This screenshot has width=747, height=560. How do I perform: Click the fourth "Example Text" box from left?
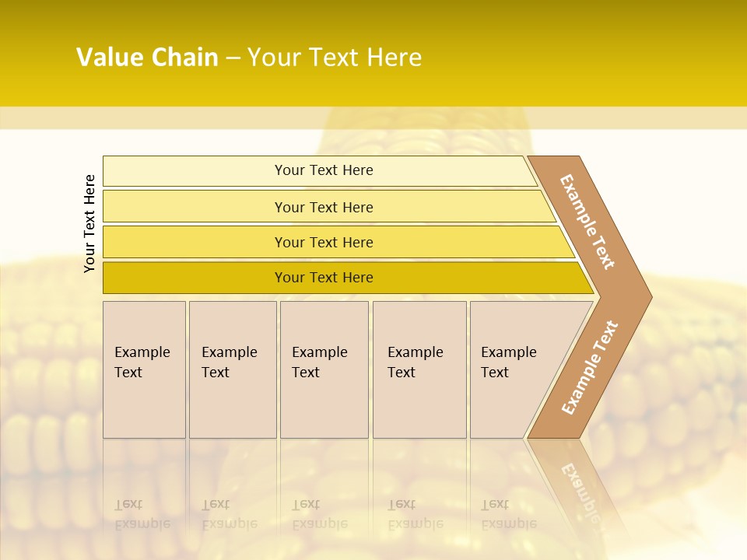click(419, 369)
